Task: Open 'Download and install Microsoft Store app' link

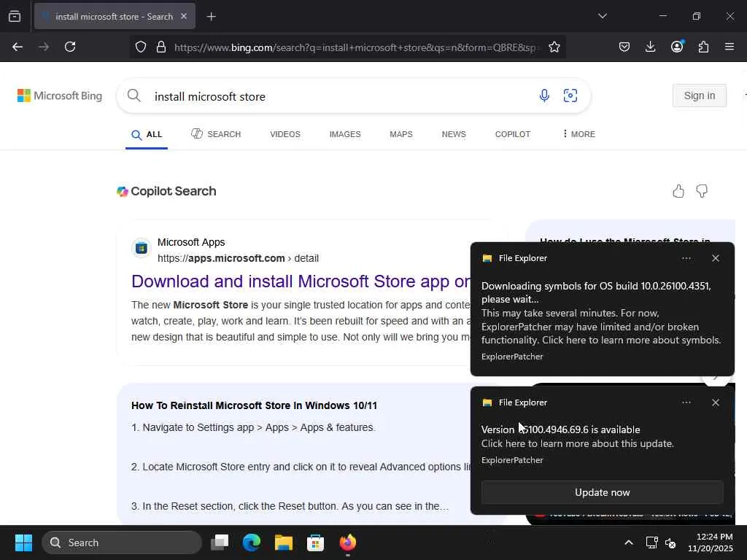Action: [x=301, y=281]
